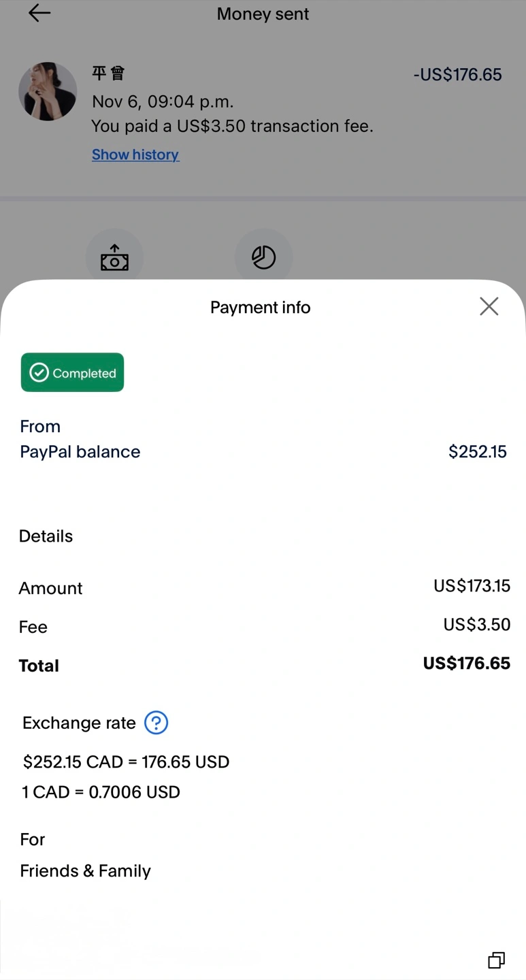Select the Total US$176.65 value

(x=466, y=664)
